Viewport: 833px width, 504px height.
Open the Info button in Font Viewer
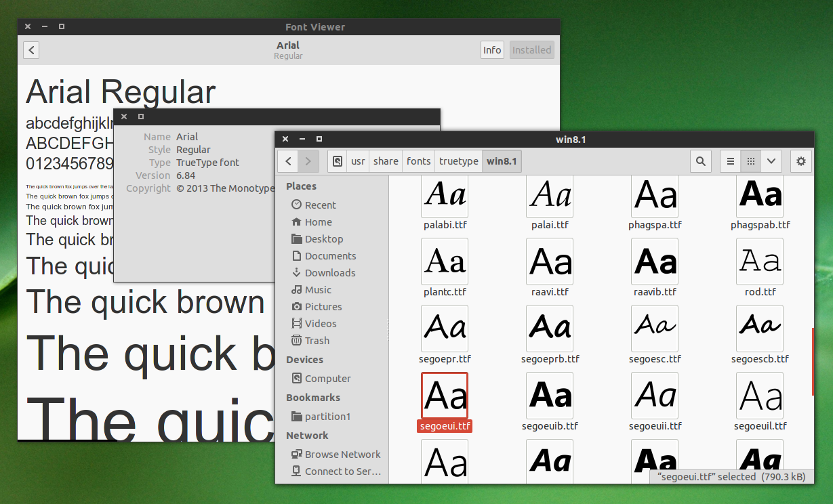[492, 50]
